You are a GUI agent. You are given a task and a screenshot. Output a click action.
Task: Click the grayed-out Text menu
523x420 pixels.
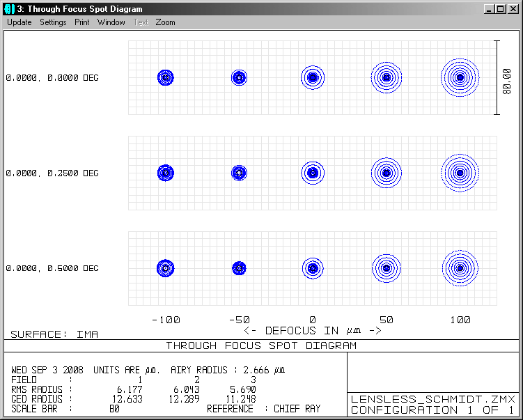pos(141,22)
